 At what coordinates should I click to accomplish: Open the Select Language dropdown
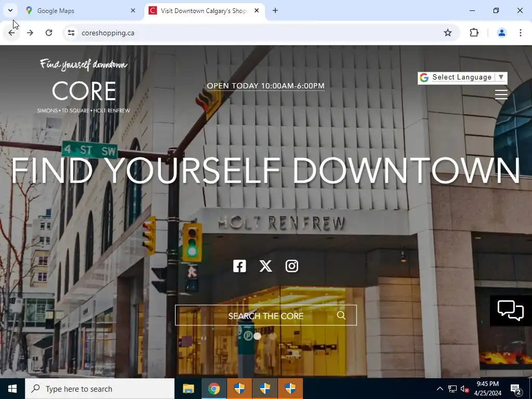462,78
